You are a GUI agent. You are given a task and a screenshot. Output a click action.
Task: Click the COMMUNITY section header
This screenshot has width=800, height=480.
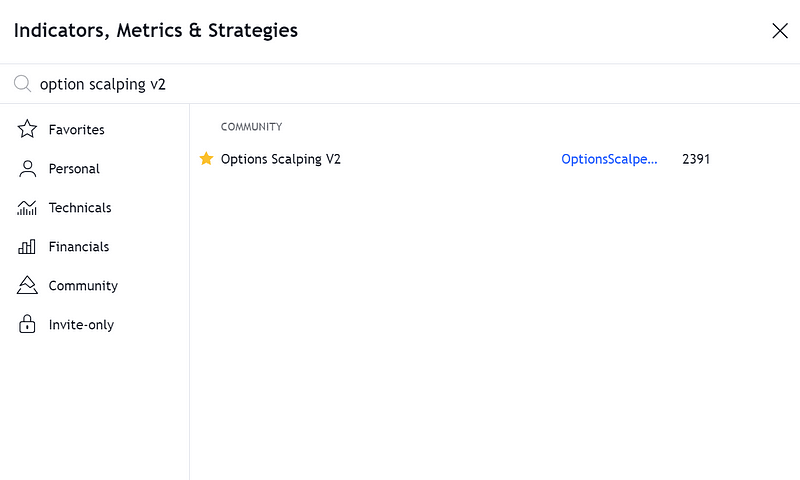[252, 127]
